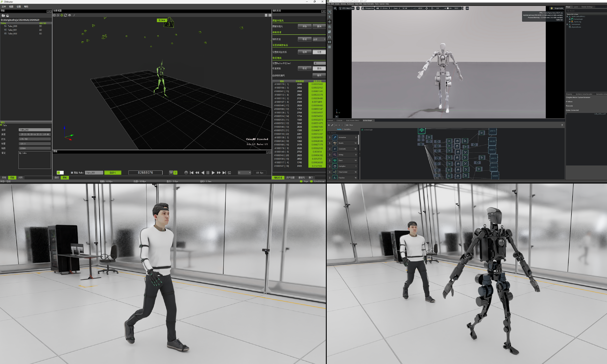Screen dimensions: 607x364
Task: Open viewport settings sliders icon
Action: (x=335, y=8)
